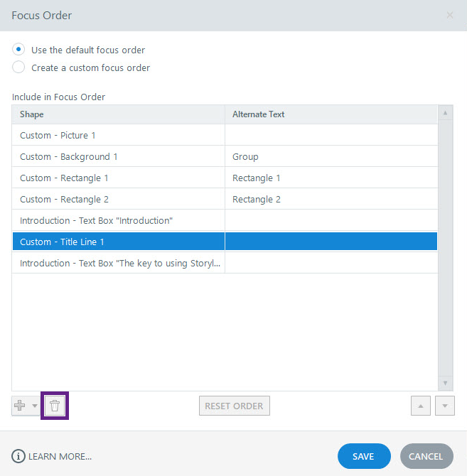This screenshot has height=476, width=467.
Task: Select the Custom - Background 1 row
Action: click(118, 156)
